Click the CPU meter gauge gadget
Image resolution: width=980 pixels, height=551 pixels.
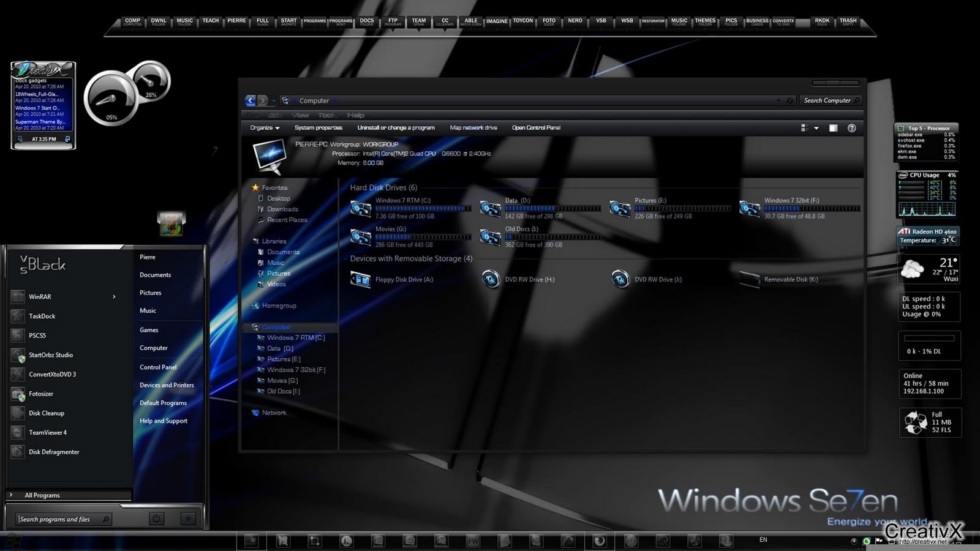[110, 98]
